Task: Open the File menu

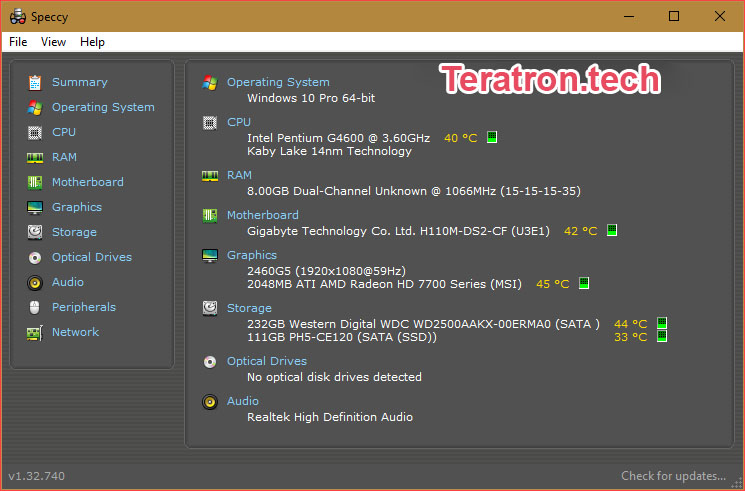Action: (x=18, y=42)
